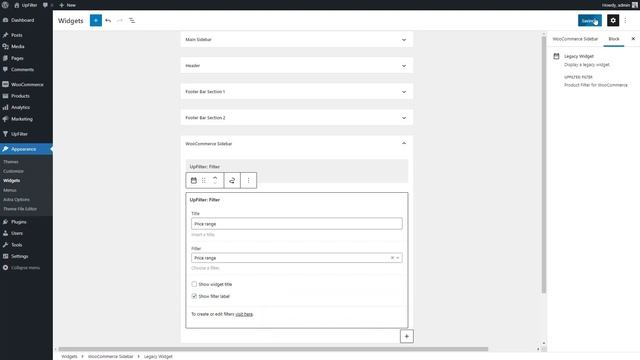
Task: Click the Title input field
Action: 297,224
